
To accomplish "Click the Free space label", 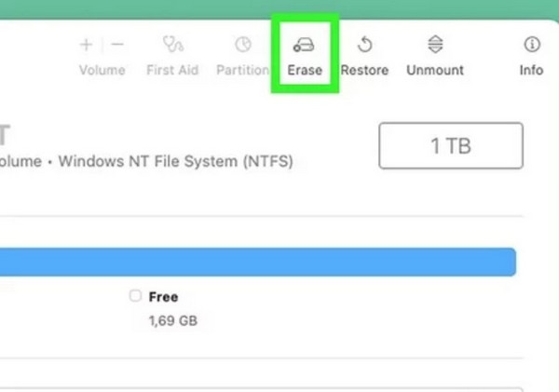I will pyautogui.click(x=163, y=297).
